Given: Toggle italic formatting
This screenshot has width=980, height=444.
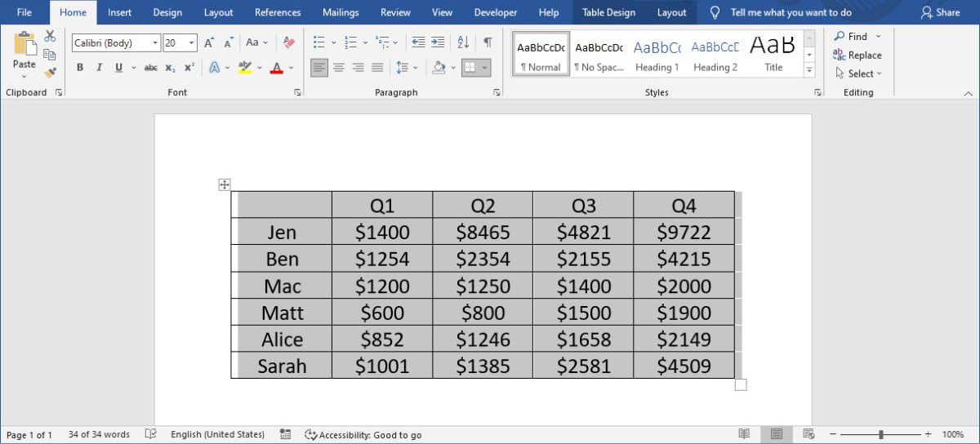Looking at the screenshot, I should tap(99, 68).
